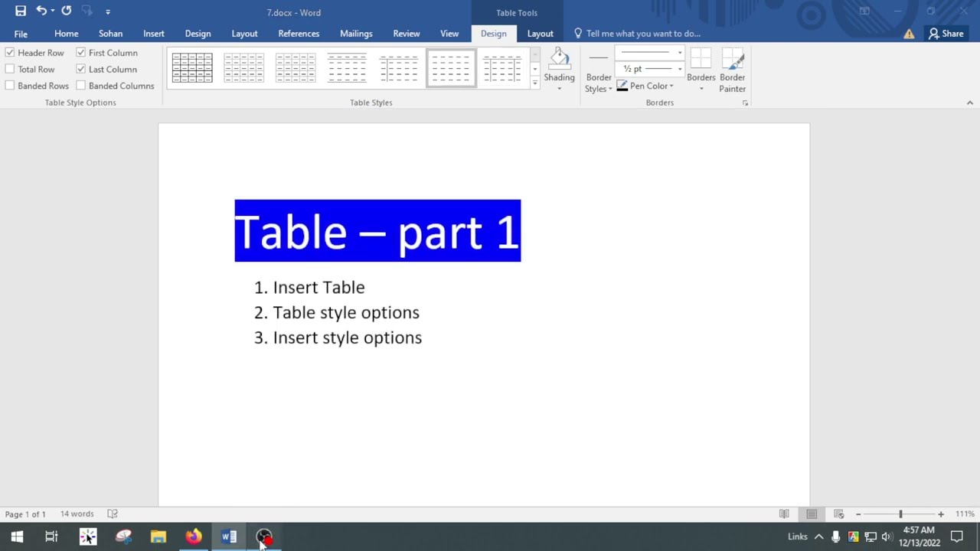The height and width of the screenshot is (551, 980).
Task: Select the highlighted sixth table style thumbnail
Action: (451, 68)
